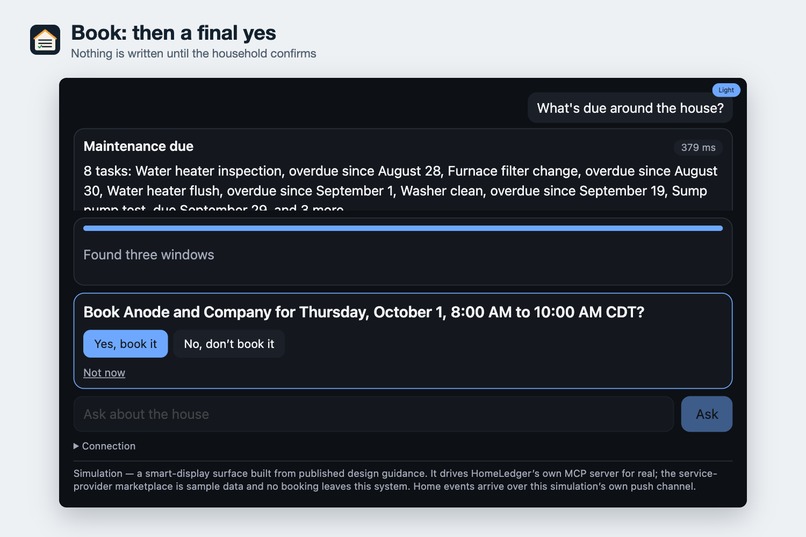Decline with No, don't book it

tap(229, 344)
